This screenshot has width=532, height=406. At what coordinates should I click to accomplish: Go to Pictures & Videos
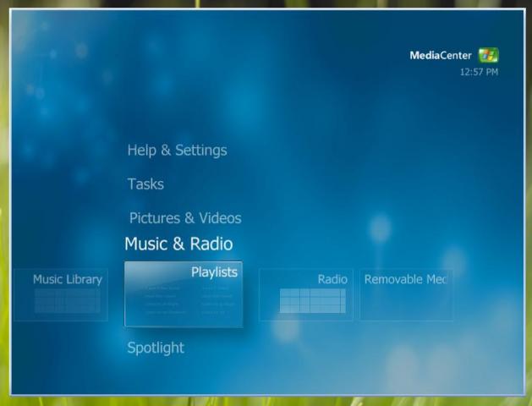pyautogui.click(x=184, y=218)
